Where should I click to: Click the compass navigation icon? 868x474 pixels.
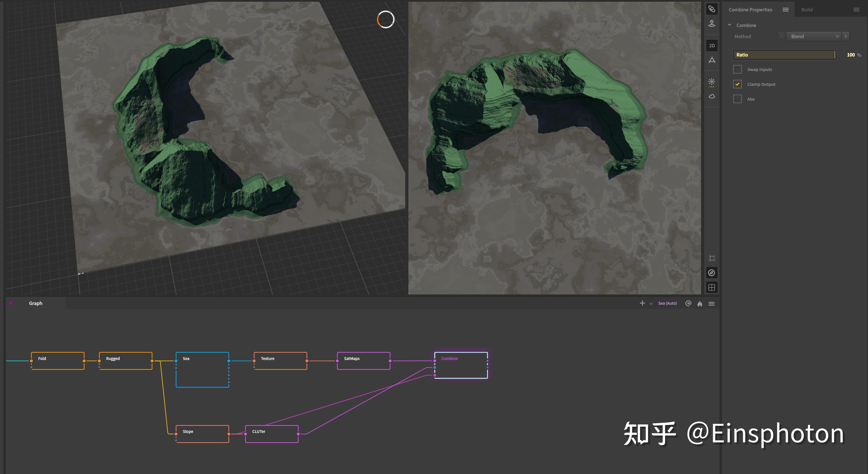(711, 273)
